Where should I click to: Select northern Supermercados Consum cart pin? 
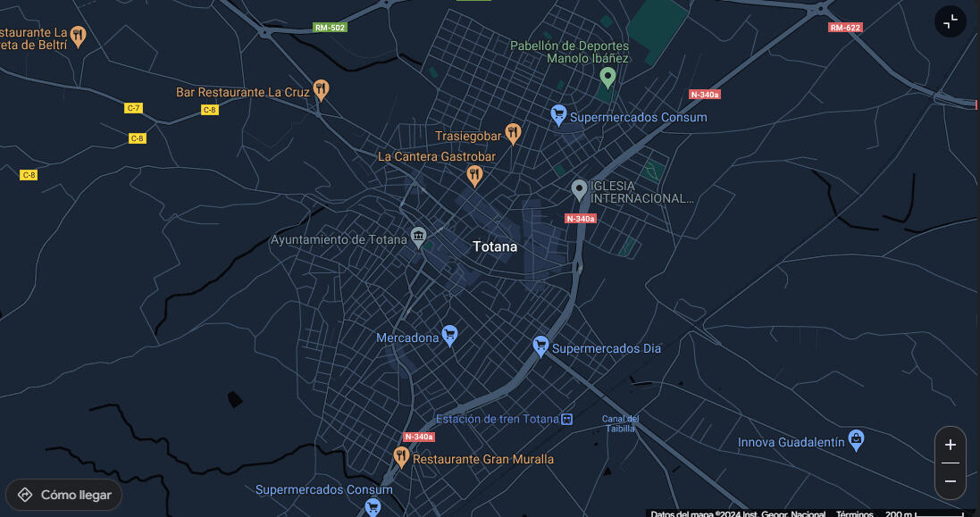558,115
